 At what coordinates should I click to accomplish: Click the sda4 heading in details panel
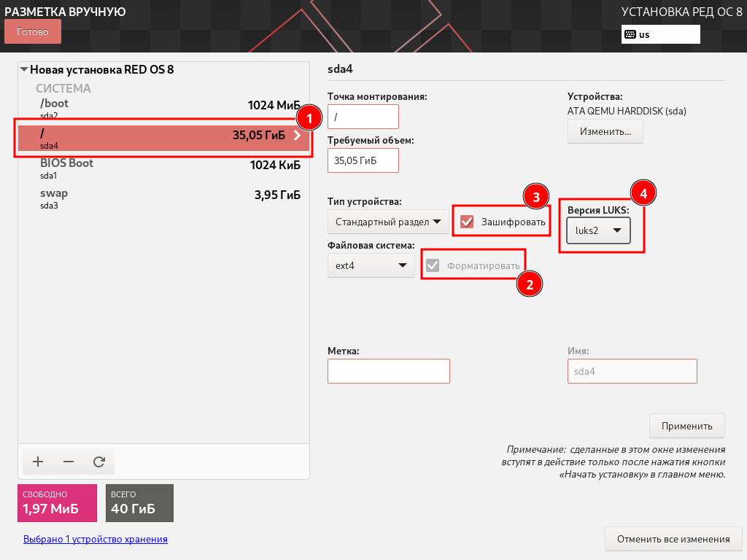coord(340,69)
